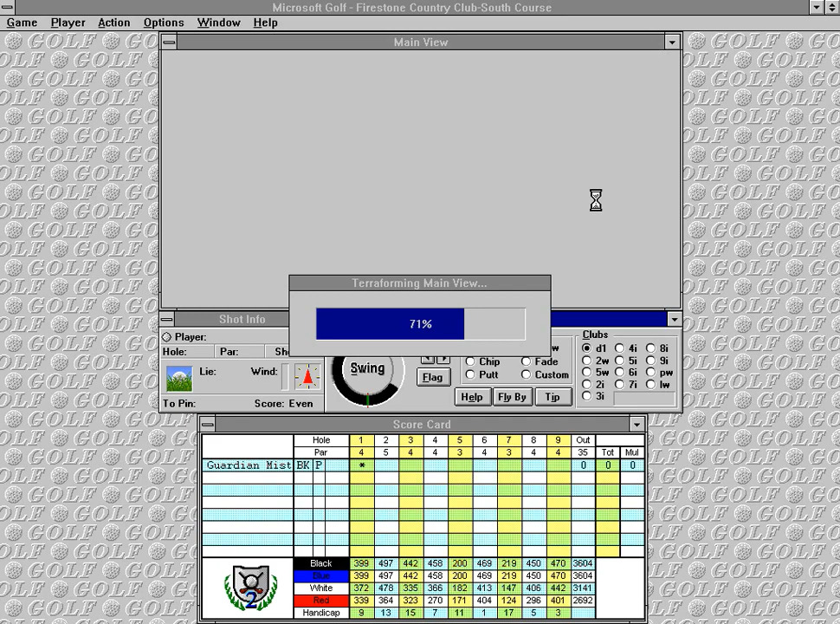Open the Score Card dropdown arrow
The width and height of the screenshot is (840, 624).
coord(637,424)
